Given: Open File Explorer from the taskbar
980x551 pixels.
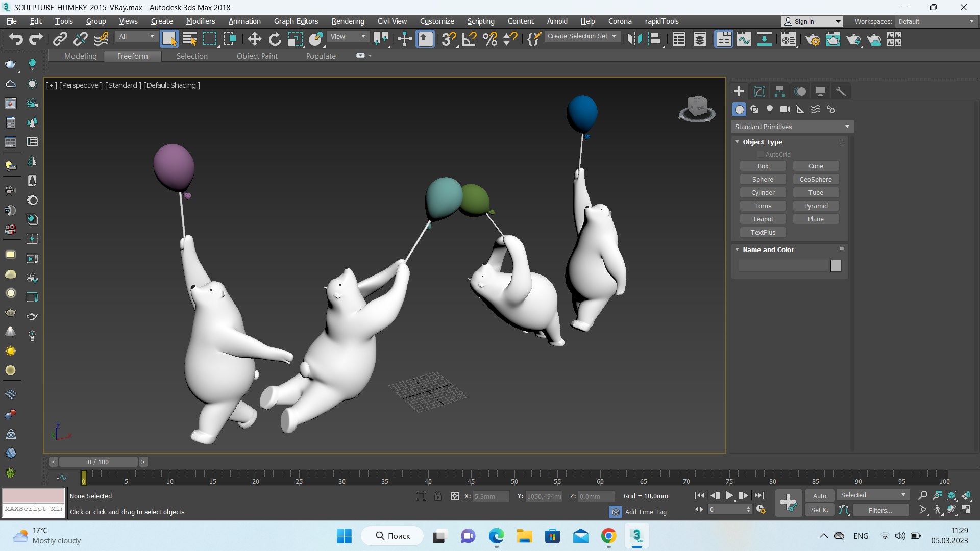Looking at the screenshot, I should [524, 536].
